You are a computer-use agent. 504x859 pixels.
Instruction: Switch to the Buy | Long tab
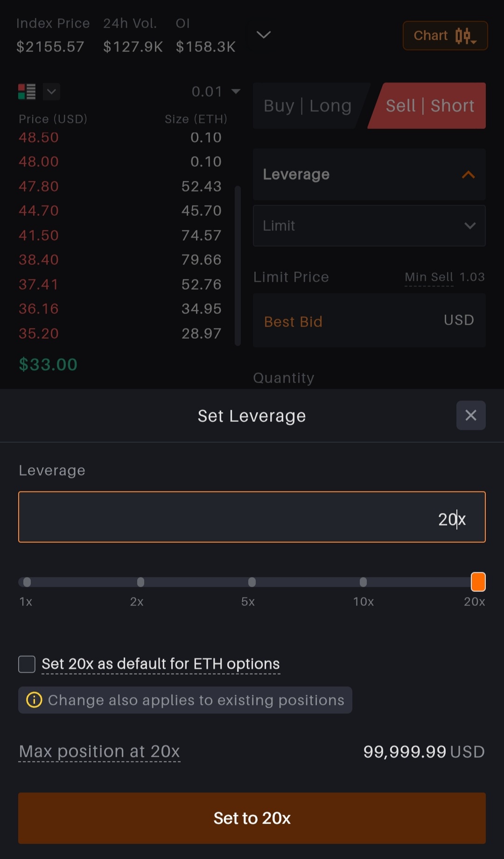coord(308,106)
